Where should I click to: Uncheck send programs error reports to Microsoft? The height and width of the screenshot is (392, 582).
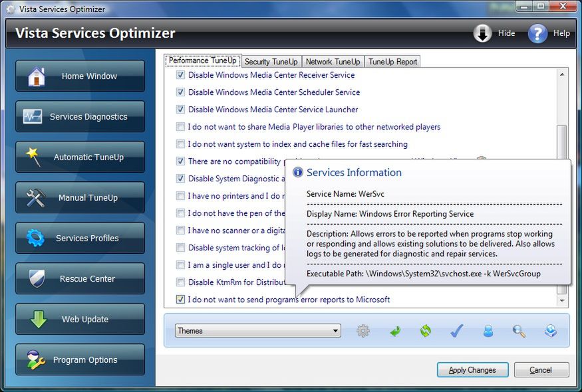pos(180,299)
